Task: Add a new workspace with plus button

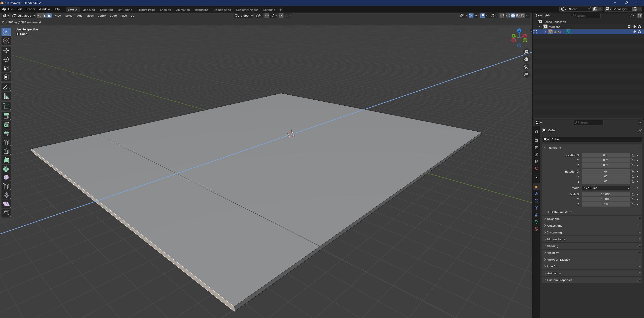Action: pos(280,10)
